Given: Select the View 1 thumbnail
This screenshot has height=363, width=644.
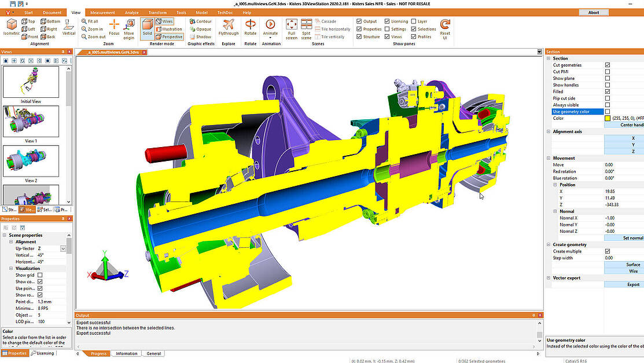Looking at the screenshot, I should pyautogui.click(x=31, y=121).
